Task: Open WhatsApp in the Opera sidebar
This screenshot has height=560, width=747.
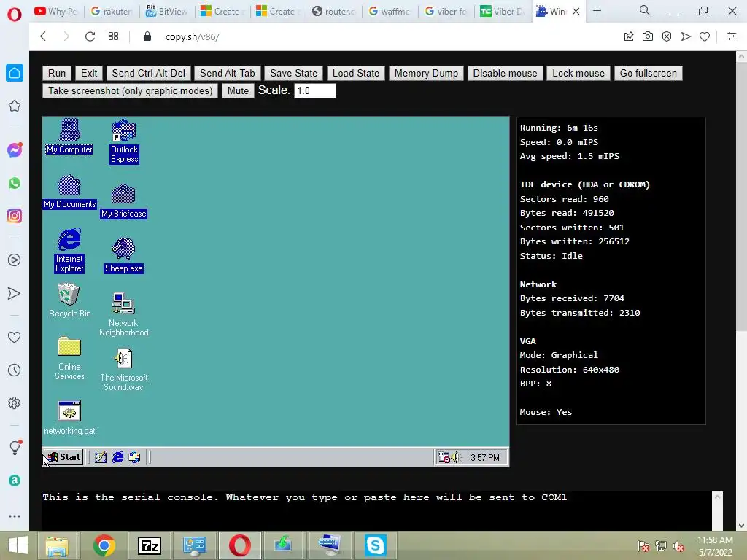Action: (x=15, y=183)
